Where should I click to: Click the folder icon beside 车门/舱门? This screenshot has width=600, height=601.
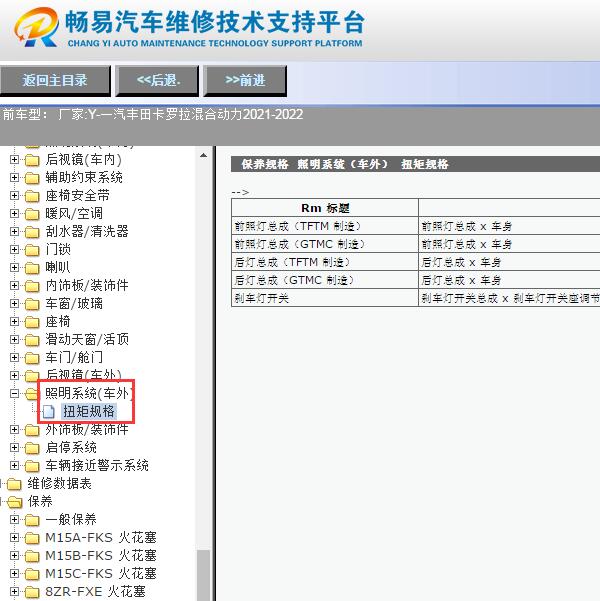click(x=32, y=358)
